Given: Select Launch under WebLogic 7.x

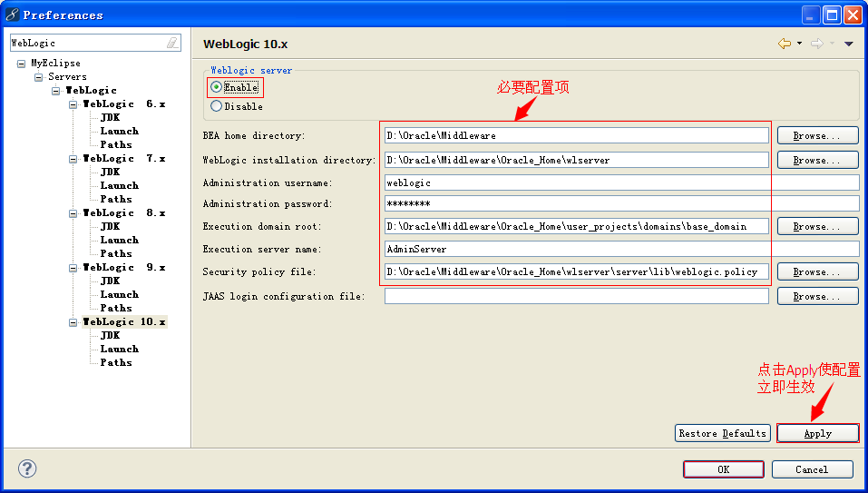Looking at the screenshot, I should click(x=119, y=185).
